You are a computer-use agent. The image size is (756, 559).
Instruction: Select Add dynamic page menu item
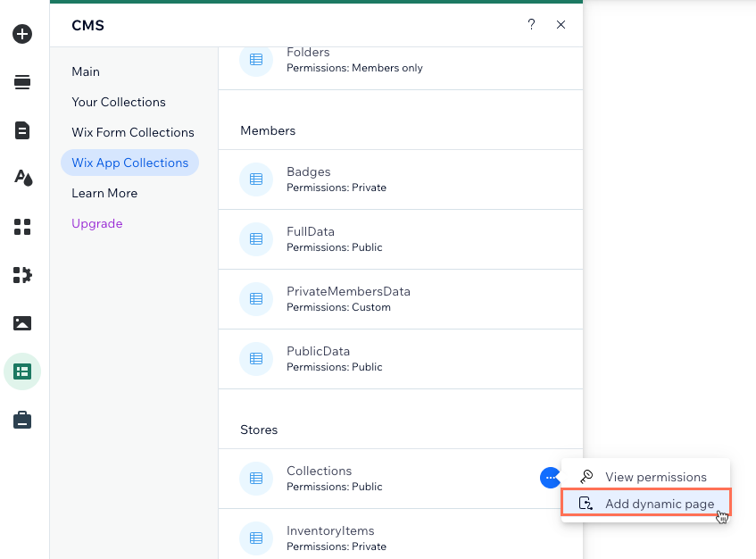[646, 503]
